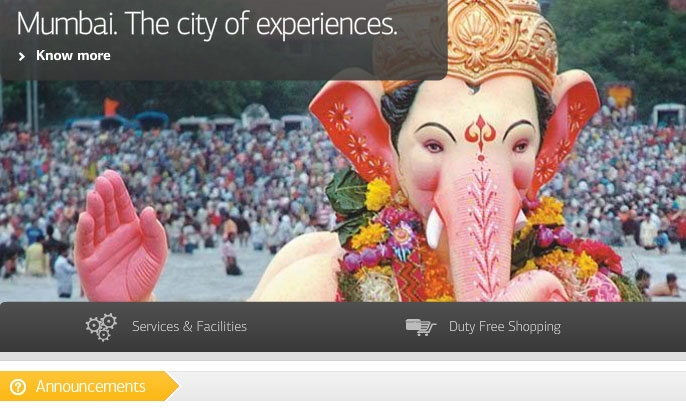
Task: Click the arrow tip of the Announcements label
Action: [x=172, y=386]
